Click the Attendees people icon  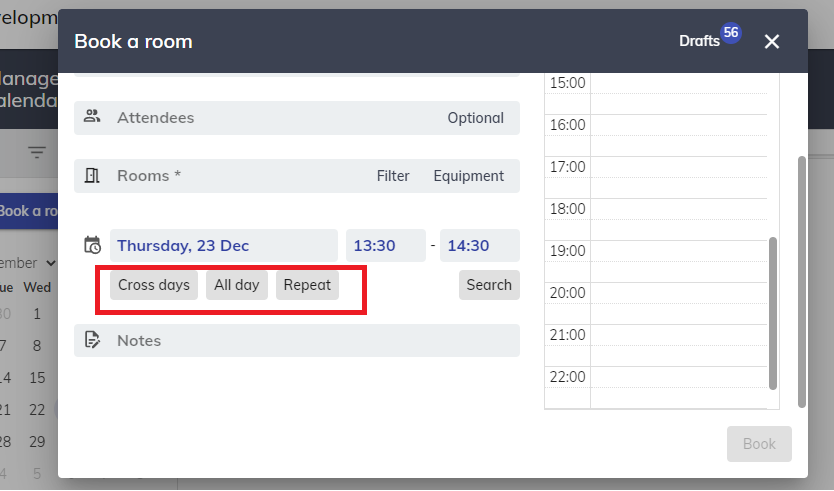[x=92, y=117]
